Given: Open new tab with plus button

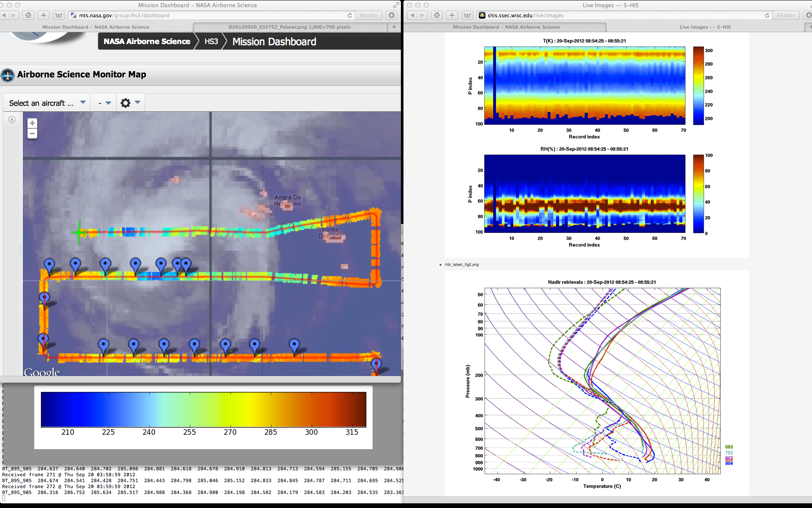Looking at the screenshot, I should point(394,27).
